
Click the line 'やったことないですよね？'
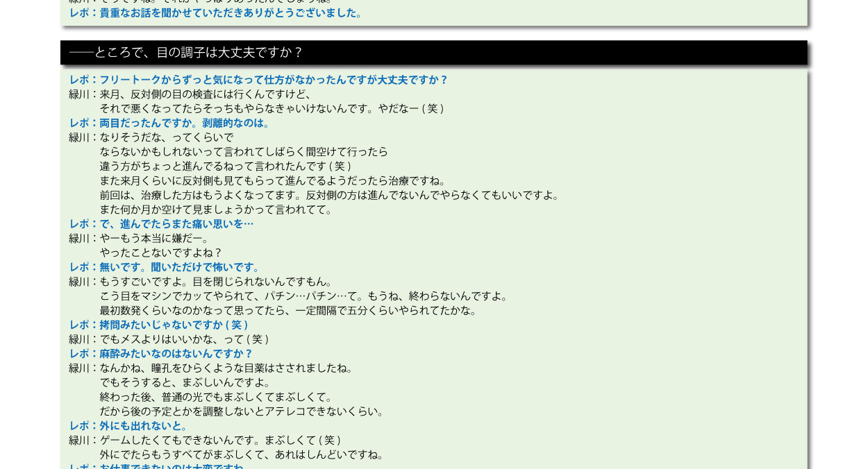161,253
